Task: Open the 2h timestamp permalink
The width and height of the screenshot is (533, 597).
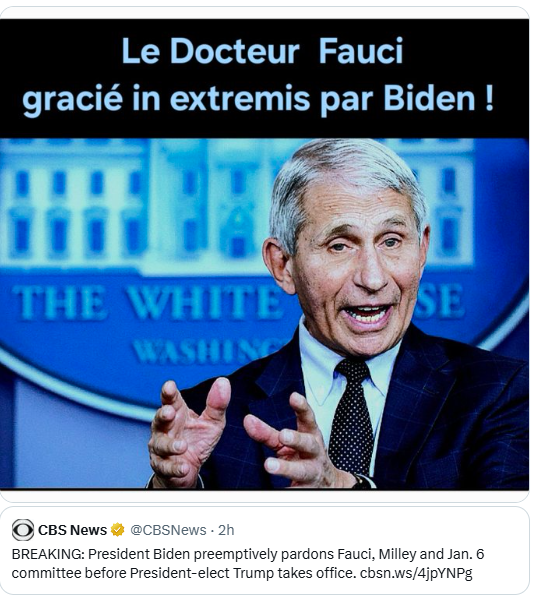Action: click(226, 530)
